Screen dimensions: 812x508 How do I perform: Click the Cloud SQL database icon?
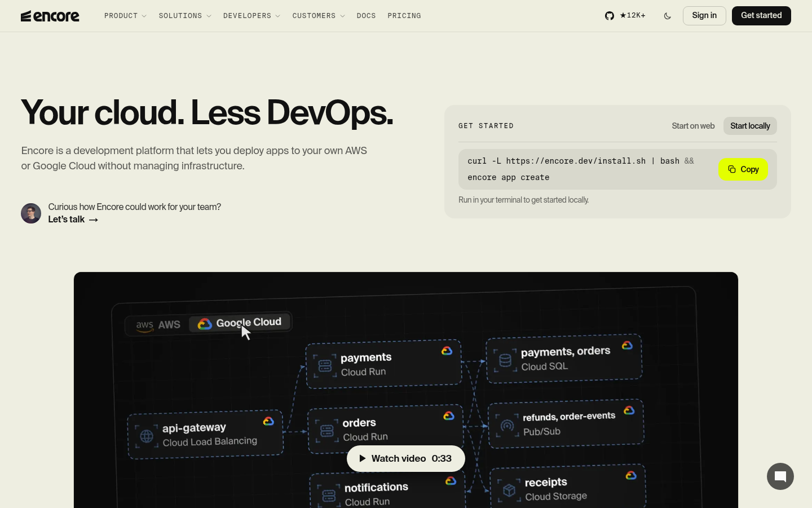[x=505, y=360]
